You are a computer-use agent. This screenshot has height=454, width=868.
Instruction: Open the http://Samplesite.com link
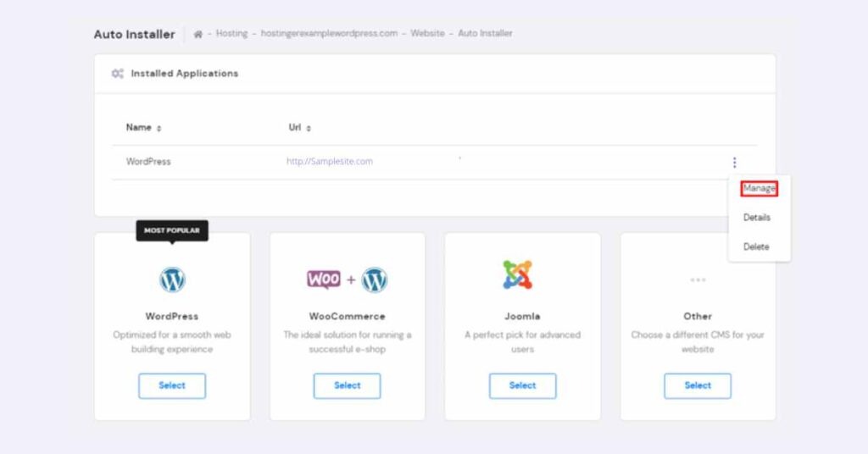[330, 162]
